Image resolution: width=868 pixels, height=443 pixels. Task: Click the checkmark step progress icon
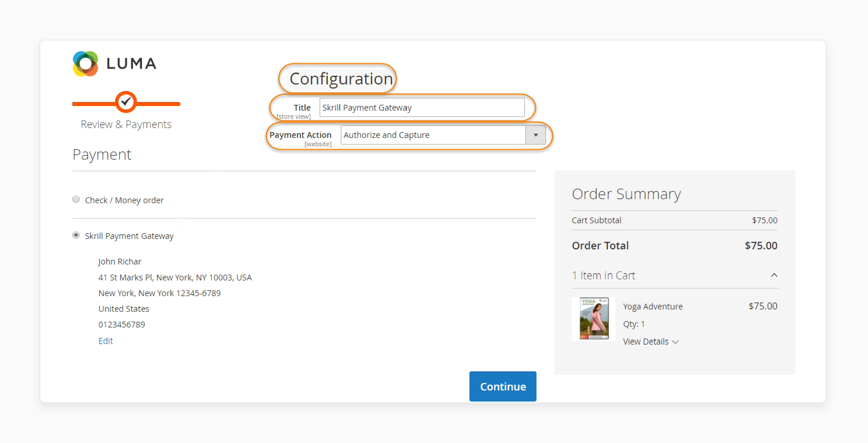pos(126,101)
